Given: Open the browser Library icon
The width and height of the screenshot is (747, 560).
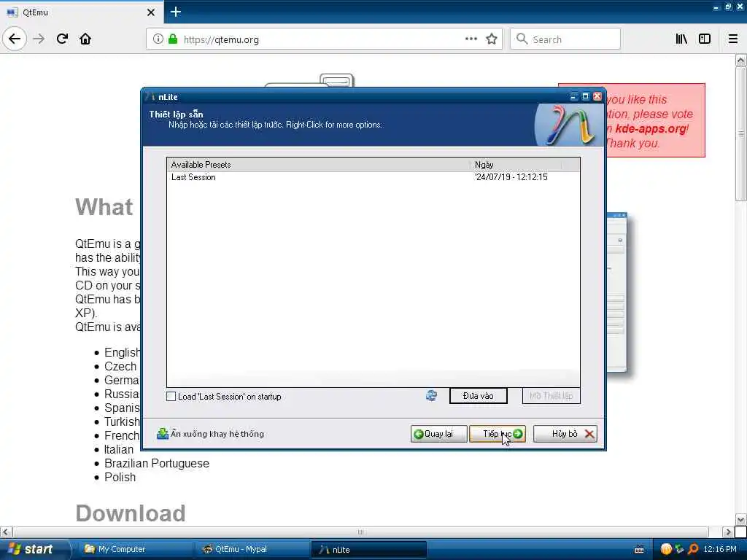Looking at the screenshot, I should [x=681, y=39].
